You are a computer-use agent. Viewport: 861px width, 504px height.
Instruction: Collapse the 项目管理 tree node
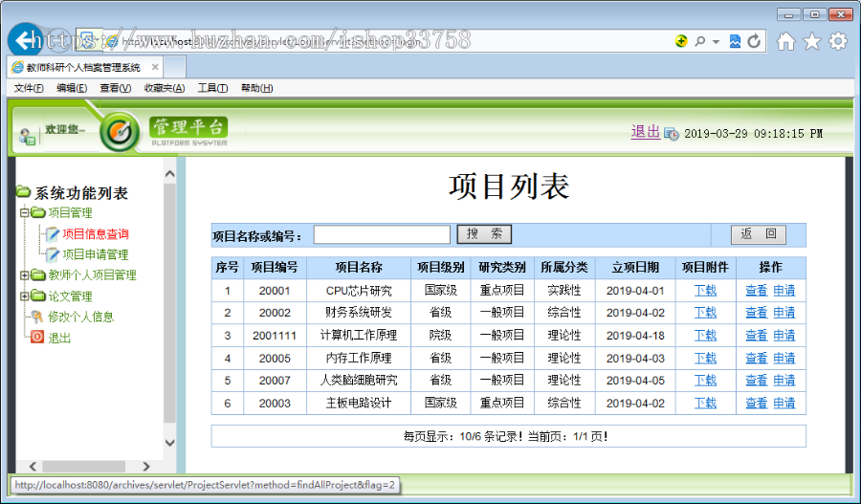point(24,212)
